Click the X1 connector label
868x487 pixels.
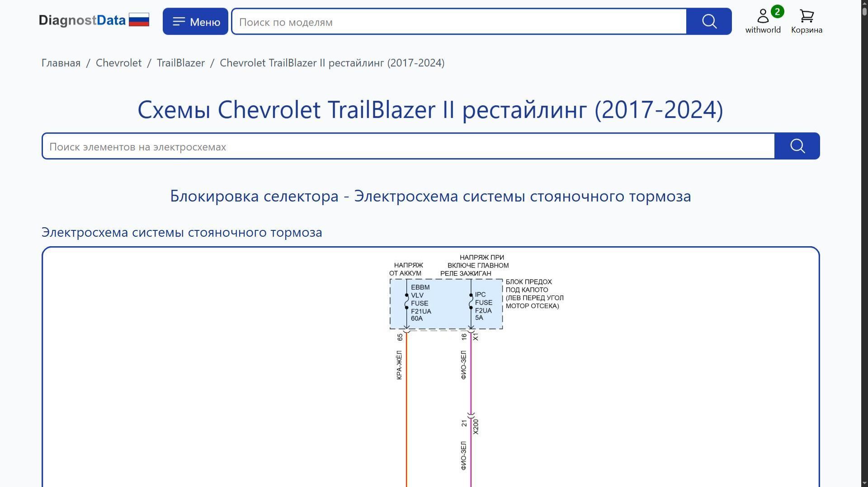pos(476,337)
